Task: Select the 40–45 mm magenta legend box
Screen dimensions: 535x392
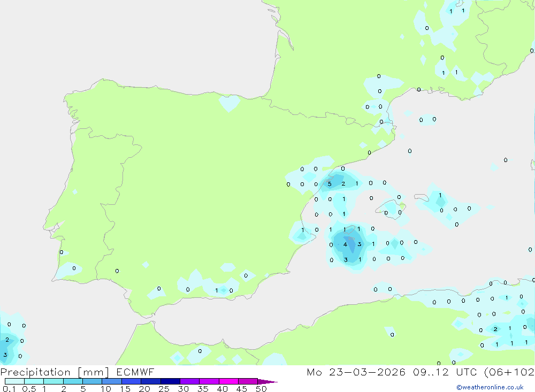Action: 228,381
